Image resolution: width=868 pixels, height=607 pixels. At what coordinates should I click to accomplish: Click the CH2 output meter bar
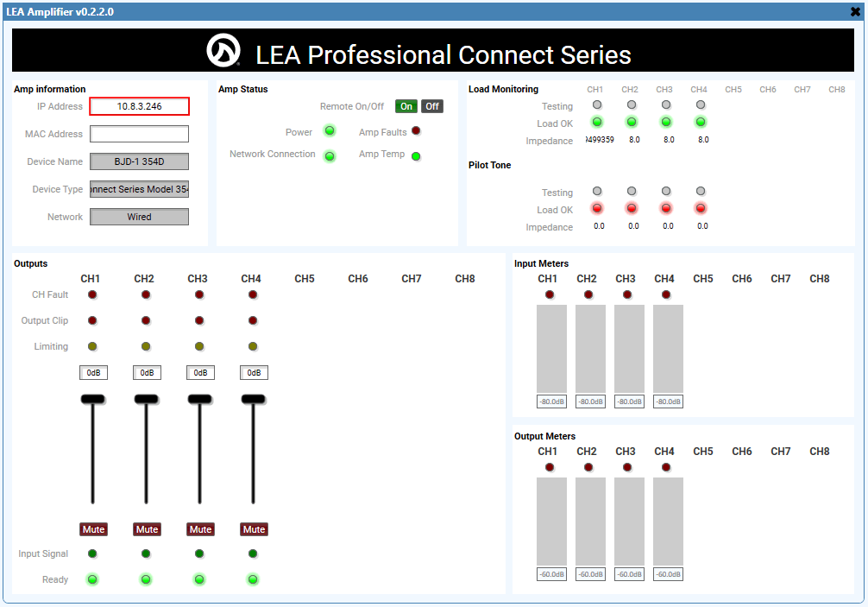(591, 522)
